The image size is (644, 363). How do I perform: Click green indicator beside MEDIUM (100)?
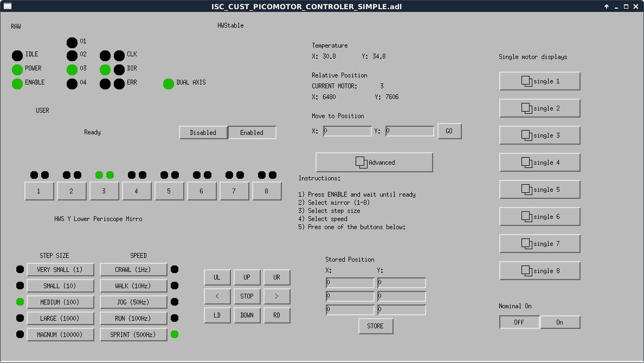20,302
